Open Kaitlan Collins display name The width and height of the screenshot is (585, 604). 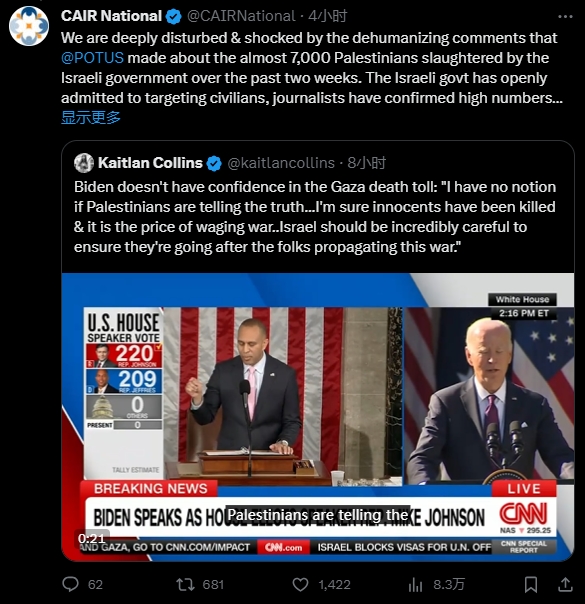pos(150,163)
